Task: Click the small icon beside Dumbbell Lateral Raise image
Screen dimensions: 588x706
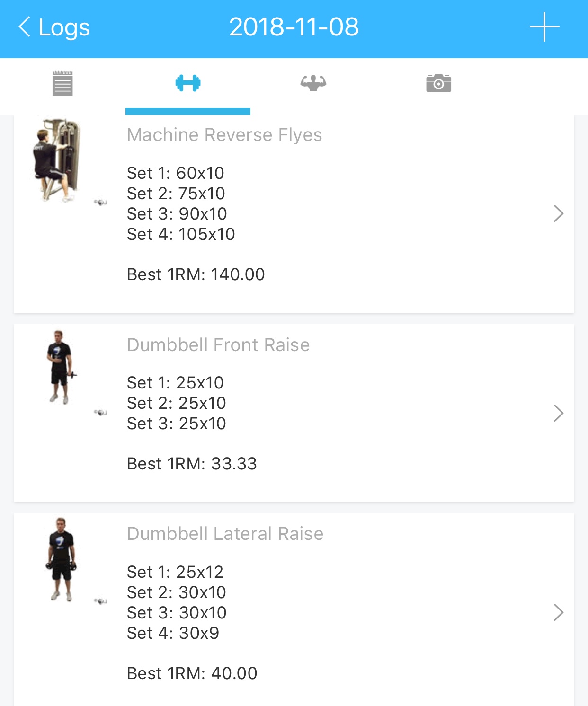Action: 100,601
